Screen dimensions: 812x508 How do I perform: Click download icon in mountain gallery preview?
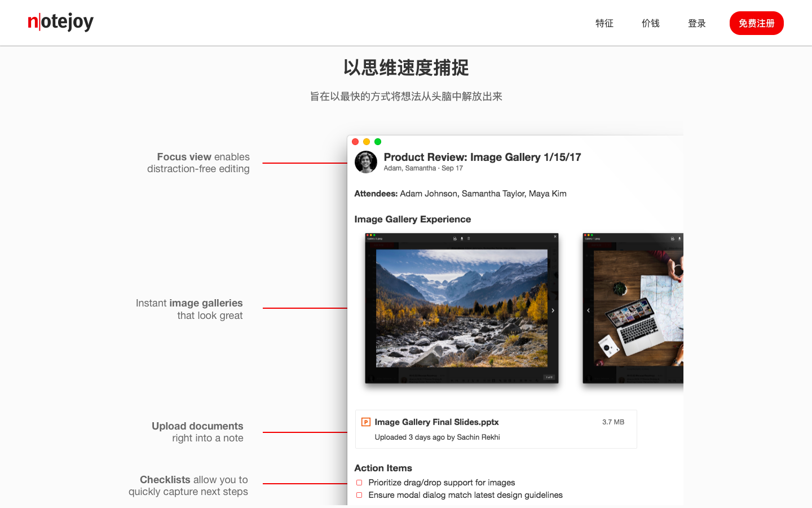(x=462, y=239)
